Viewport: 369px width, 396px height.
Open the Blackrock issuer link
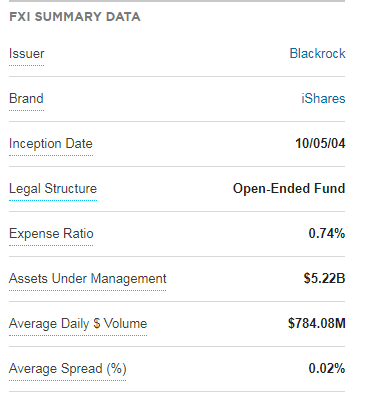(317, 54)
